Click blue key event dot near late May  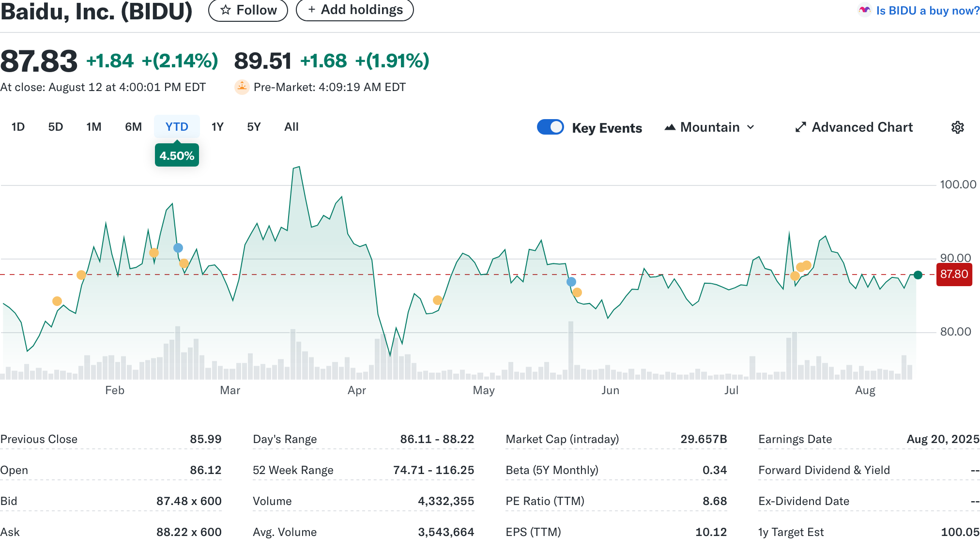tap(571, 282)
